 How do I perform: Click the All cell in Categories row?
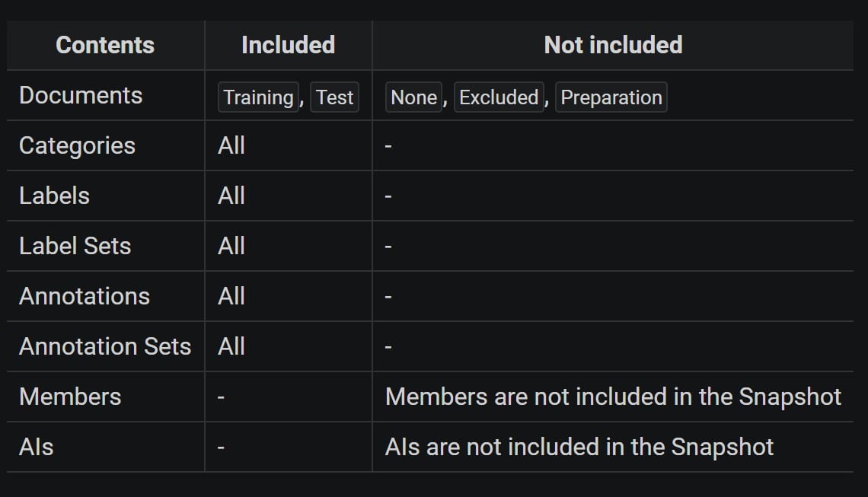click(x=231, y=146)
